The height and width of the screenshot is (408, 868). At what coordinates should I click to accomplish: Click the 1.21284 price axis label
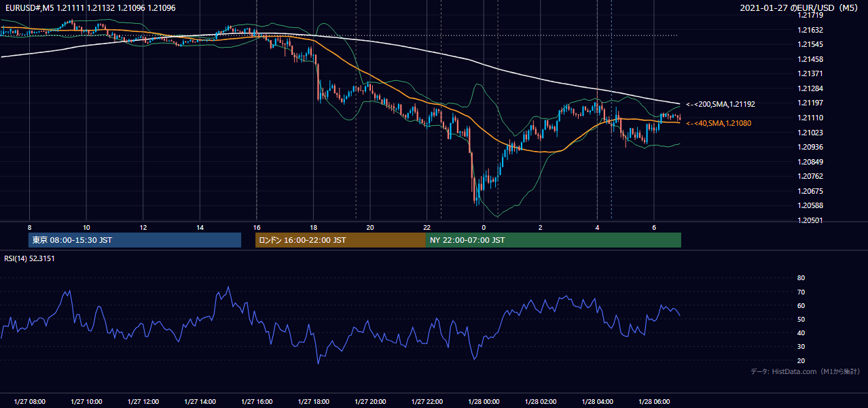point(810,88)
